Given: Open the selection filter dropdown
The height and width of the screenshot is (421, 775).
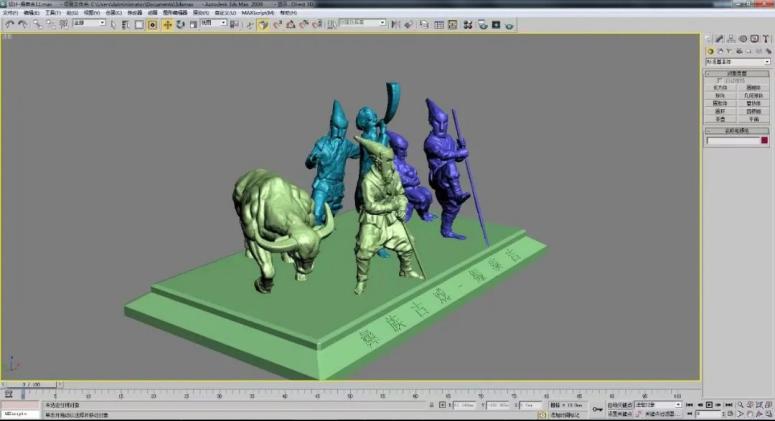Looking at the screenshot, I should [87, 23].
